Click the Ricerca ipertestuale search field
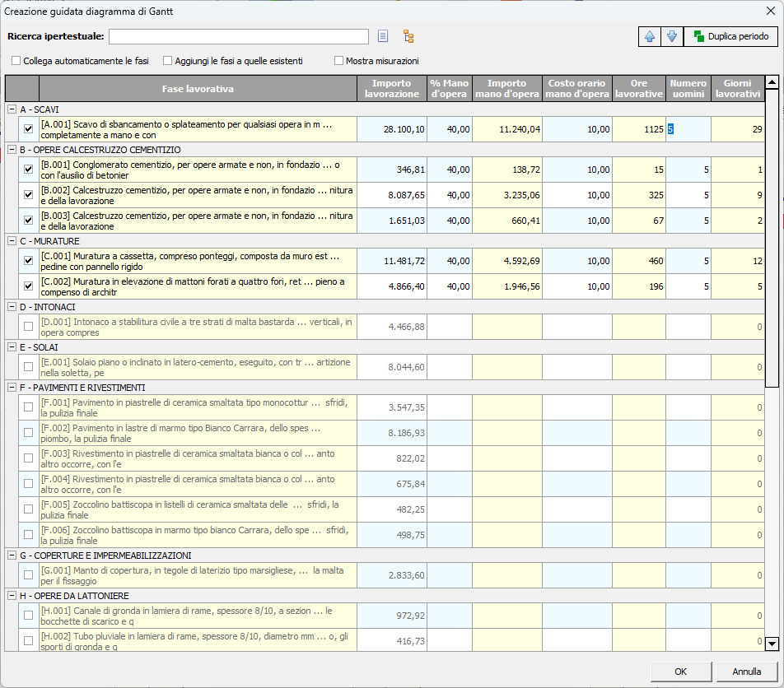 point(238,36)
